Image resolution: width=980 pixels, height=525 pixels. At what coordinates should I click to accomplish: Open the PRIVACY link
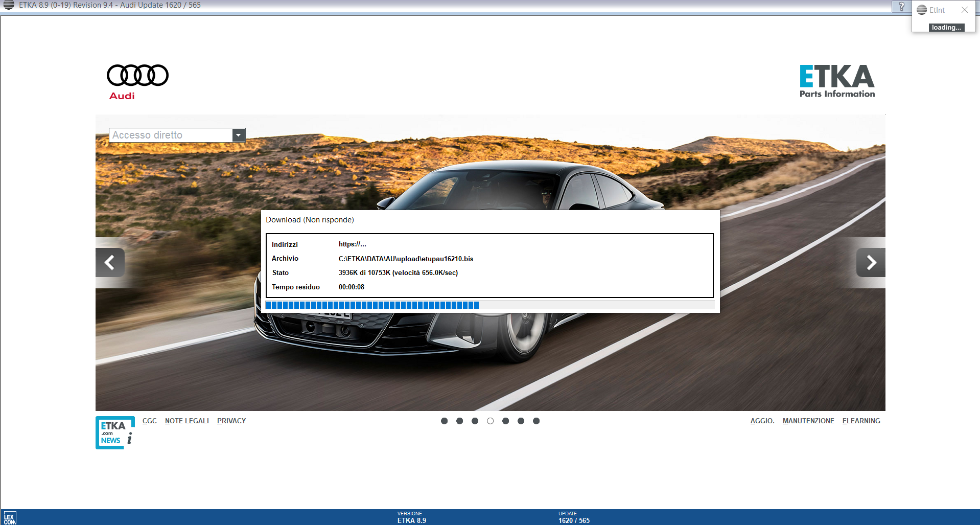pyautogui.click(x=231, y=421)
